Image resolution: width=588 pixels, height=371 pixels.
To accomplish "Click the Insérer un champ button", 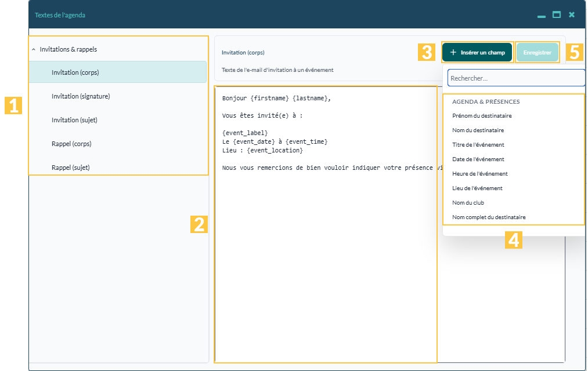I will coord(477,52).
